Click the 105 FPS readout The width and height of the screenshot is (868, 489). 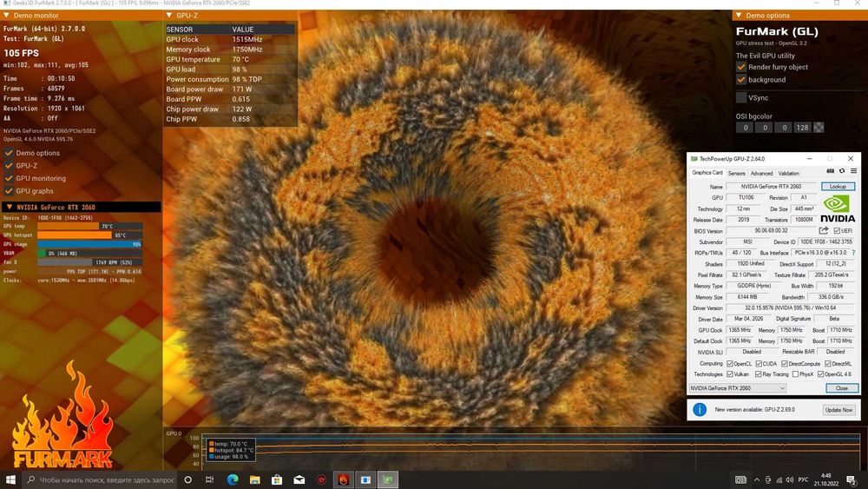(22, 53)
